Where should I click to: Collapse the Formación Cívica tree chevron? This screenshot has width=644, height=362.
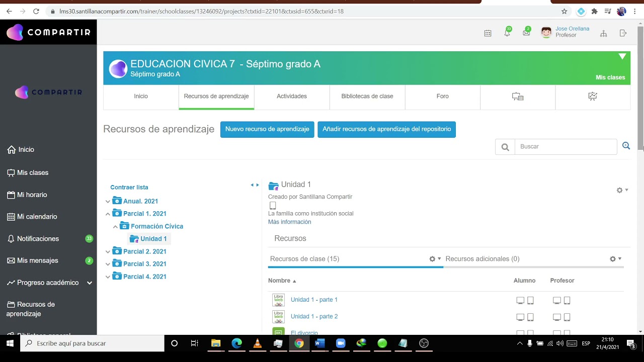point(115,227)
